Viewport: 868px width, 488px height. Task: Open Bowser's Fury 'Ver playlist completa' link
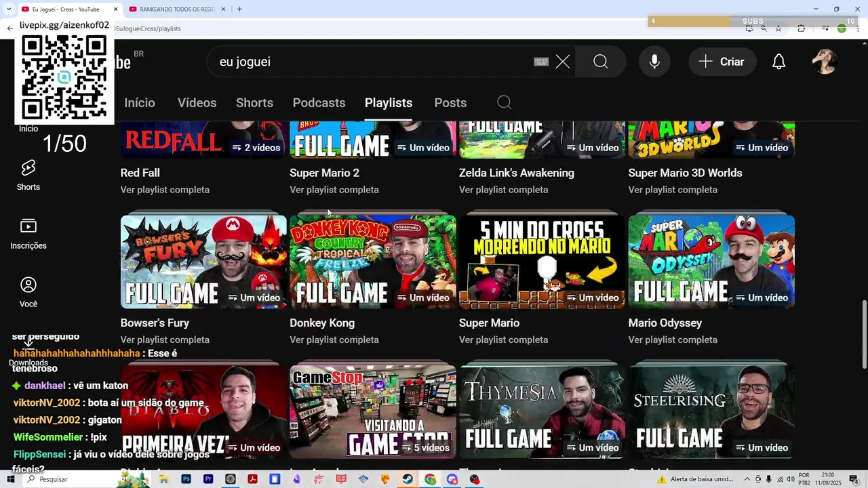click(165, 340)
